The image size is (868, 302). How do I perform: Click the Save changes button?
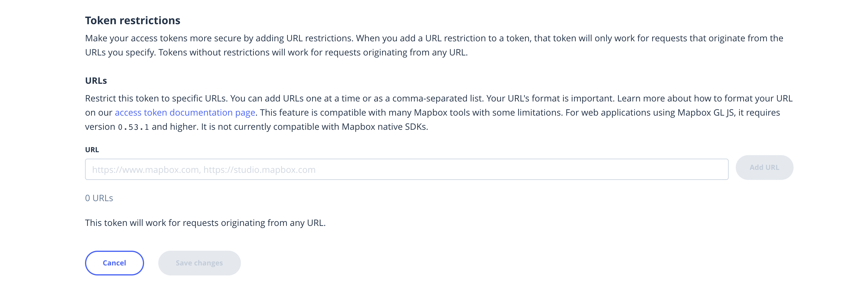tap(199, 263)
